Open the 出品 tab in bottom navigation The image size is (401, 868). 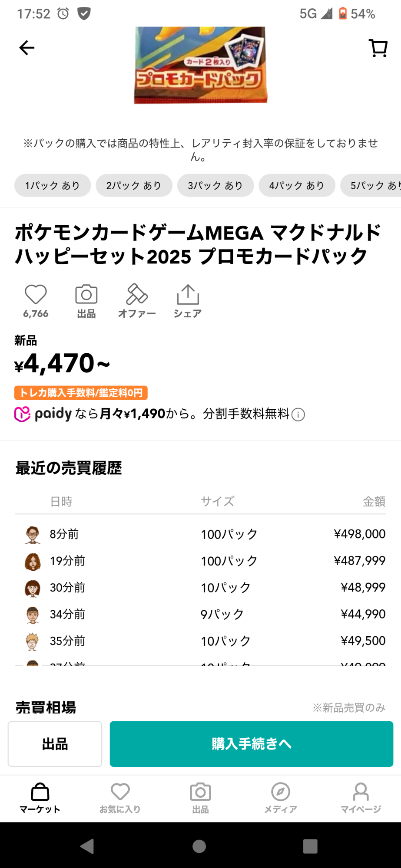pos(200,798)
